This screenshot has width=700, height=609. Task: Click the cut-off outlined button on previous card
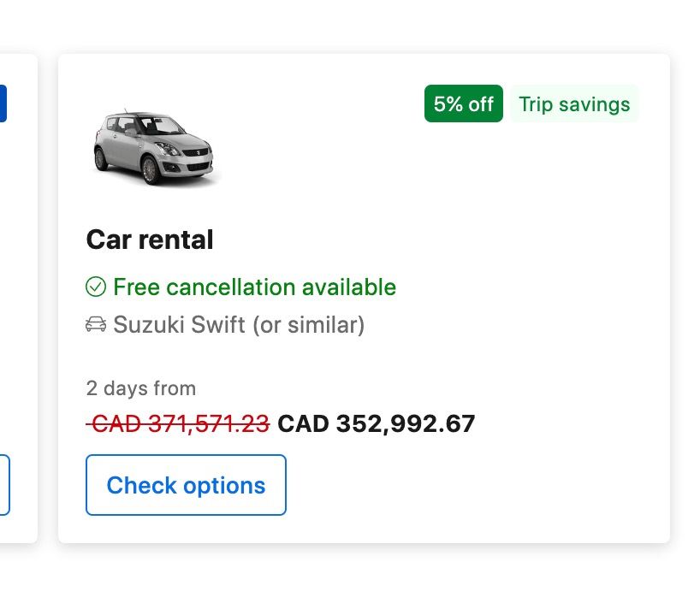pos(4,485)
